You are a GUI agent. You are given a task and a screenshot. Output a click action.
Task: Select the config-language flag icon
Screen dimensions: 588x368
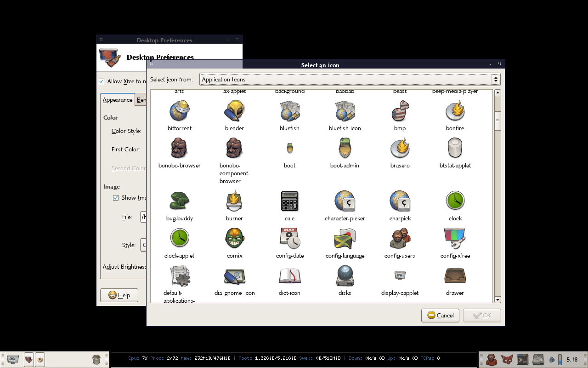coord(345,238)
